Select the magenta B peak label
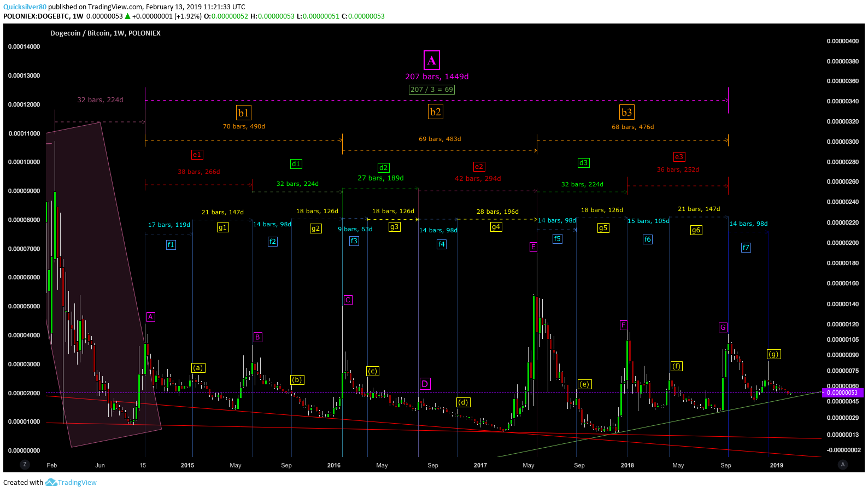Viewport: 868px width, 492px height. click(257, 337)
